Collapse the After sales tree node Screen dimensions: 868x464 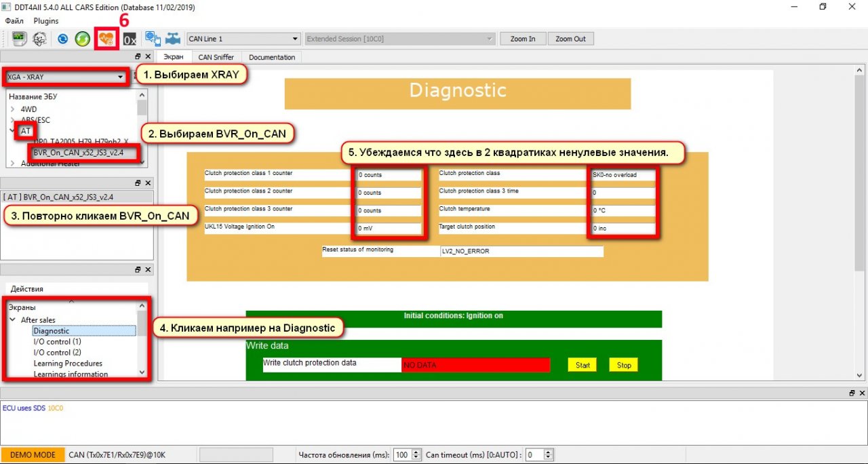point(13,320)
